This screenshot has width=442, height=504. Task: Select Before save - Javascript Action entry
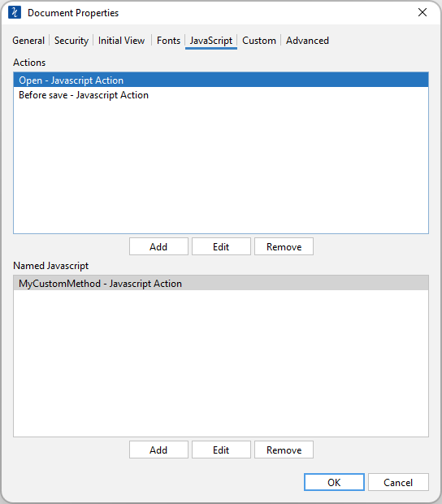click(221, 95)
